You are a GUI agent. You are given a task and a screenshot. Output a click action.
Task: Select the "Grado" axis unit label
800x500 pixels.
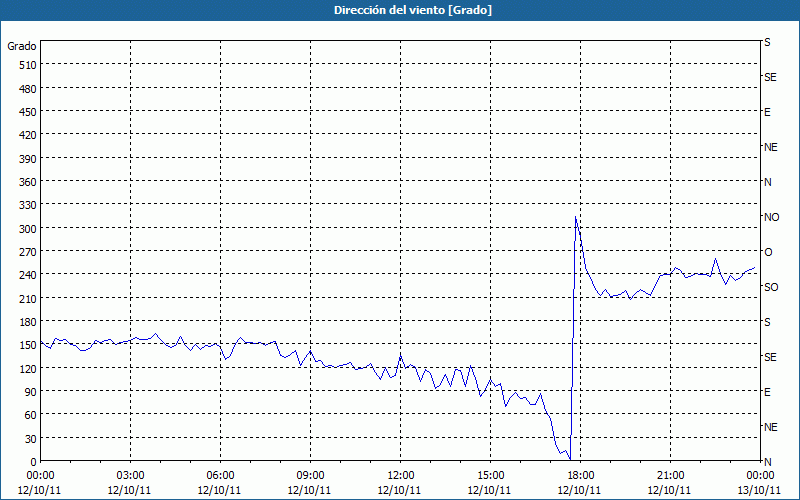point(22,46)
